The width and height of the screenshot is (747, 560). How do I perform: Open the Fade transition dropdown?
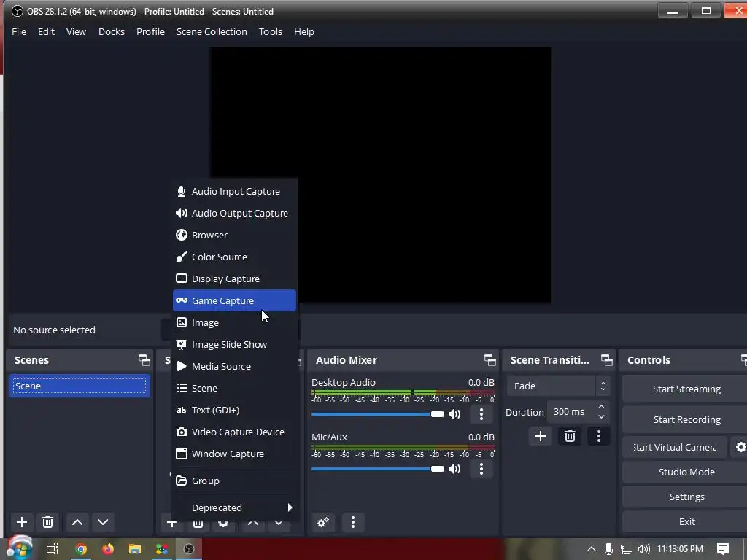point(558,386)
